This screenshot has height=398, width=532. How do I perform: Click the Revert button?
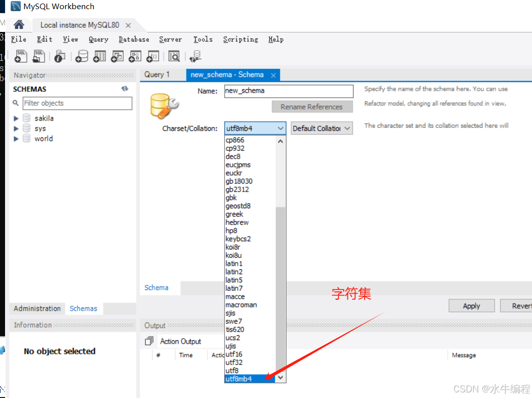point(516,306)
